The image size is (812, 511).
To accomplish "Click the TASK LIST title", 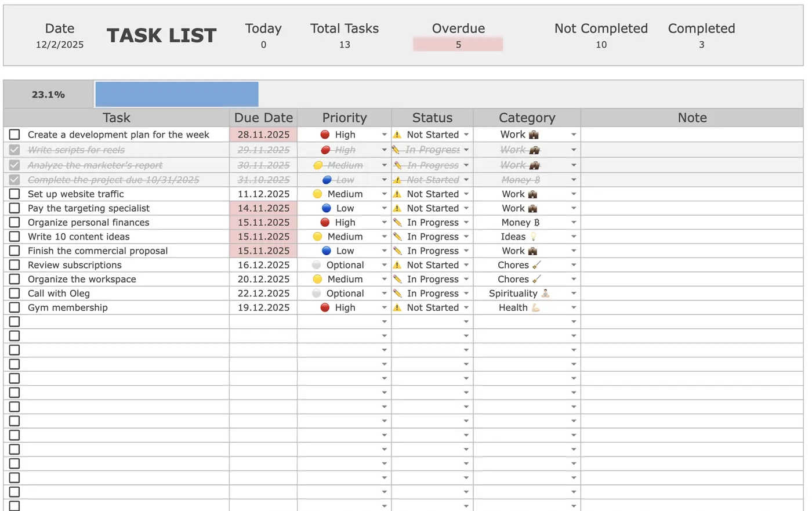I will (x=162, y=36).
